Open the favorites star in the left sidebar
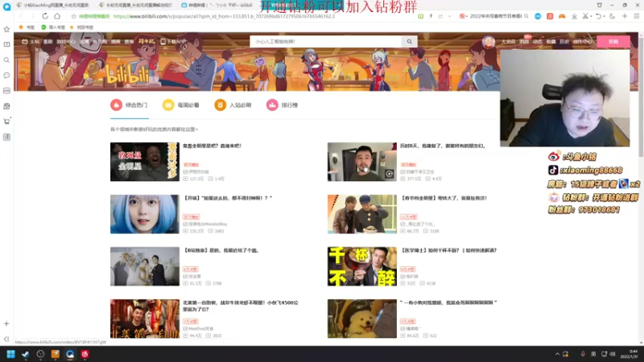This screenshot has height=362, width=644. coord(6,29)
